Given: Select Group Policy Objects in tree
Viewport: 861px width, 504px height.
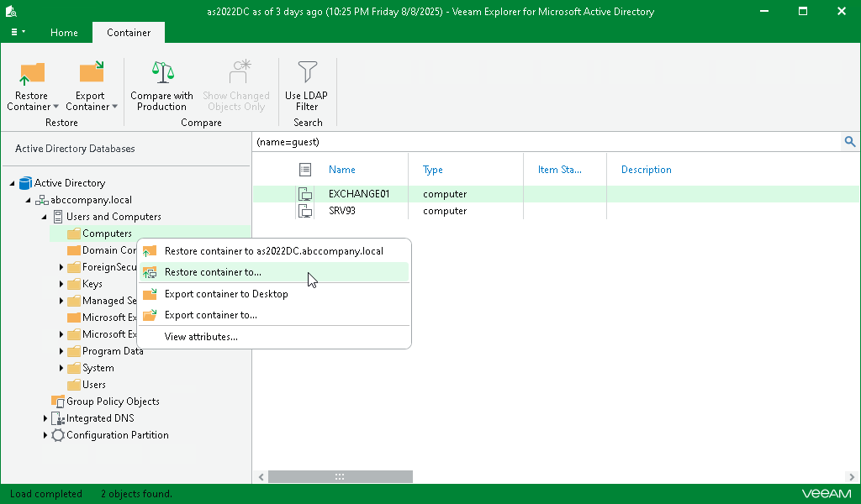Looking at the screenshot, I should click(x=113, y=402).
